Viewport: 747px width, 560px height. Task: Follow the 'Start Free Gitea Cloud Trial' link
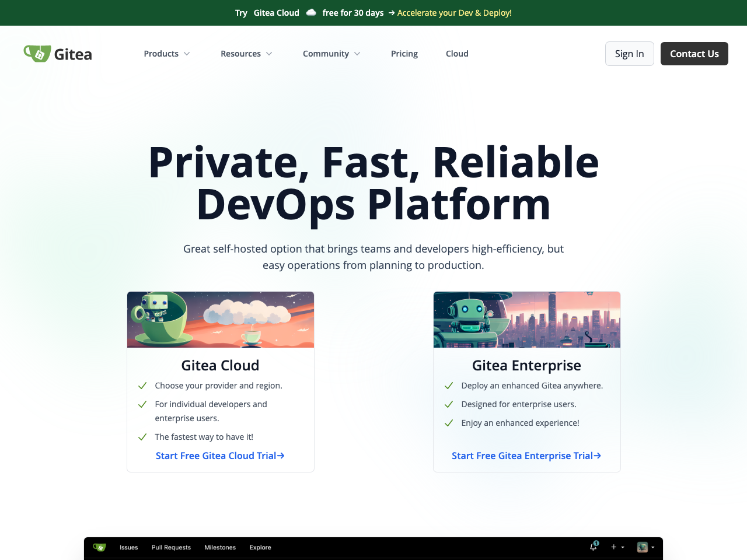220,456
